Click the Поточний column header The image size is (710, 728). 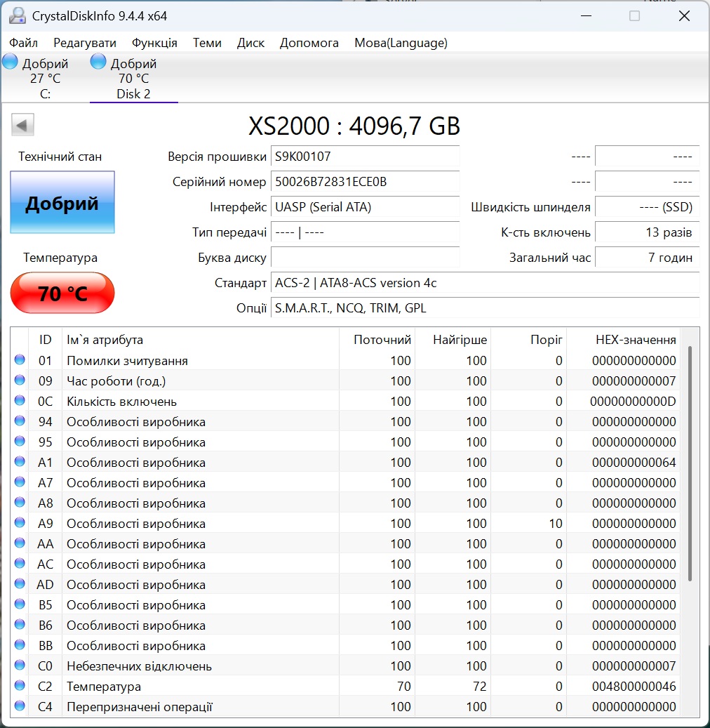point(377,340)
